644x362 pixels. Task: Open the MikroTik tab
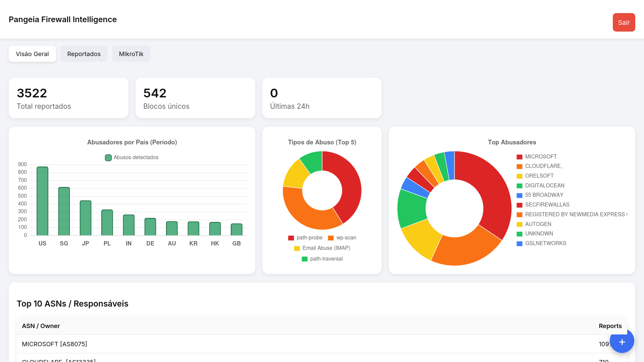pos(131,54)
